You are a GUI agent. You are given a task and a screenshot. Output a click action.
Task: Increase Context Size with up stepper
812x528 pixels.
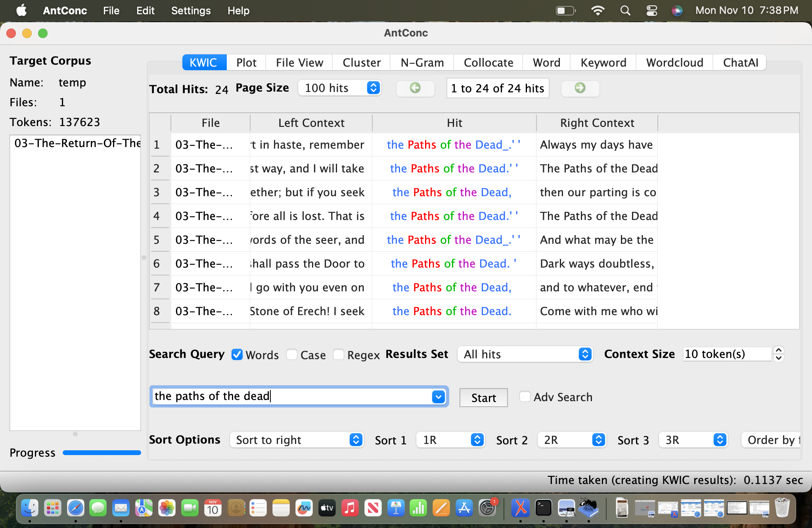tap(779, 350)
